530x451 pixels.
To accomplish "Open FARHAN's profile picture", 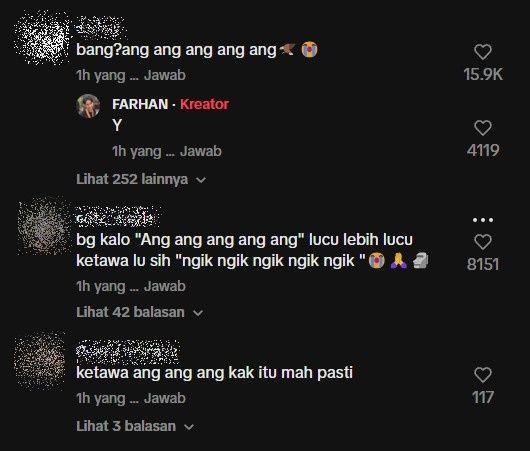I will click(x=89, y=106).
